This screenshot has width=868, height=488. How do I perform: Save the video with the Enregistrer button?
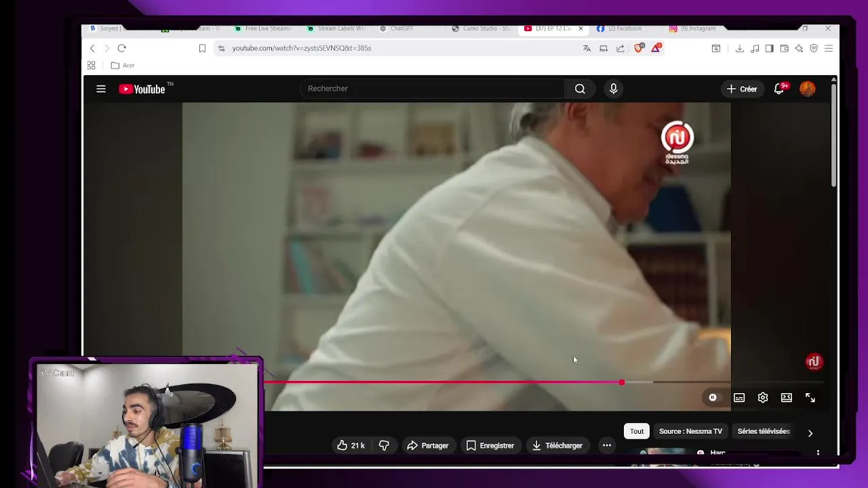tap(490, 445)
